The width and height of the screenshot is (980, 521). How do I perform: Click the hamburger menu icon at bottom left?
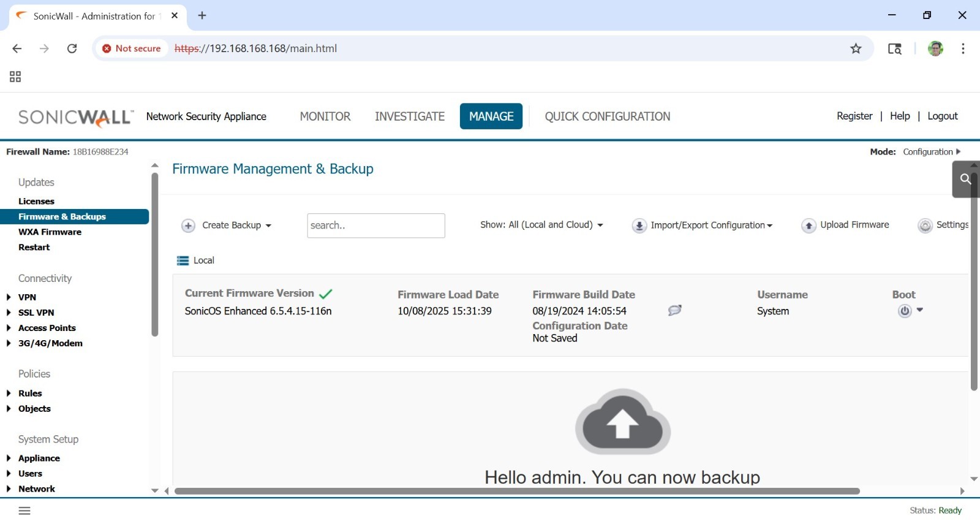pyautogui.click(x=24, y=511)
